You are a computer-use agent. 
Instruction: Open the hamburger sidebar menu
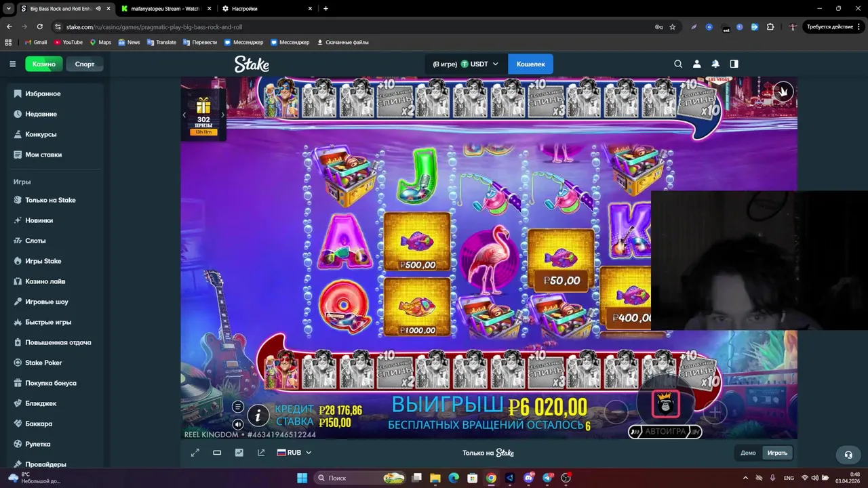pos(12,64)
